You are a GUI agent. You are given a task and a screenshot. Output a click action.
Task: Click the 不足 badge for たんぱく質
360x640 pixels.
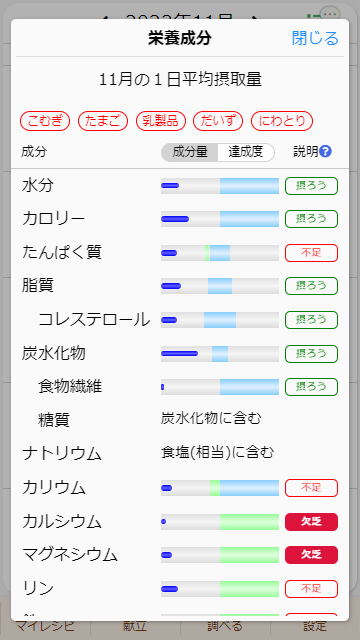(311, 253)
